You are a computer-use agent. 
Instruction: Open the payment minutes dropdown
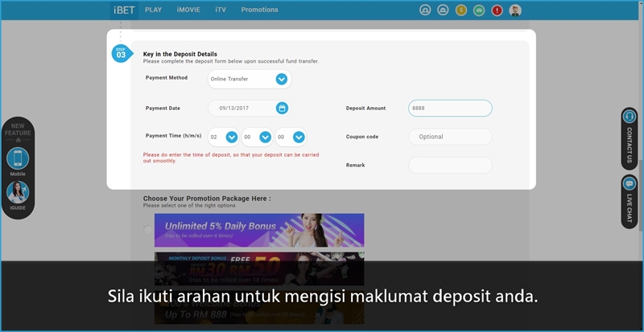(257, 137)
